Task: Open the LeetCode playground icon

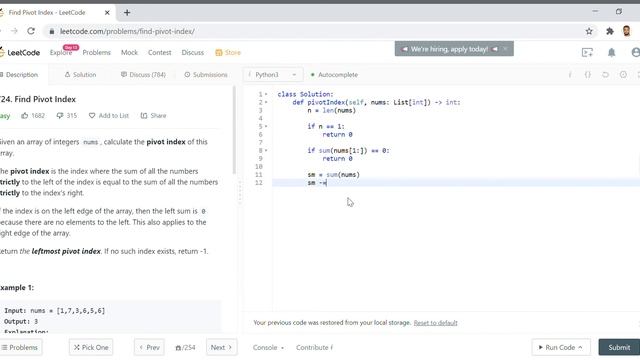Action: (x=587, y=52)
